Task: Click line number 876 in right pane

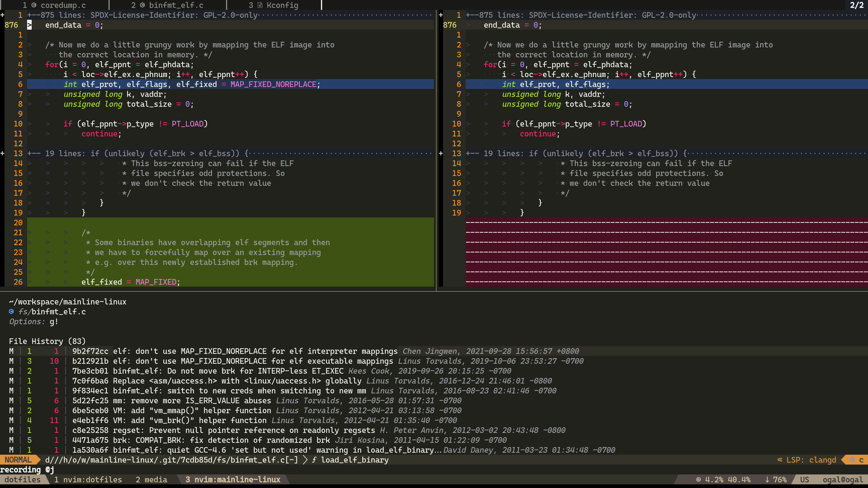Action: coord(450,25)
